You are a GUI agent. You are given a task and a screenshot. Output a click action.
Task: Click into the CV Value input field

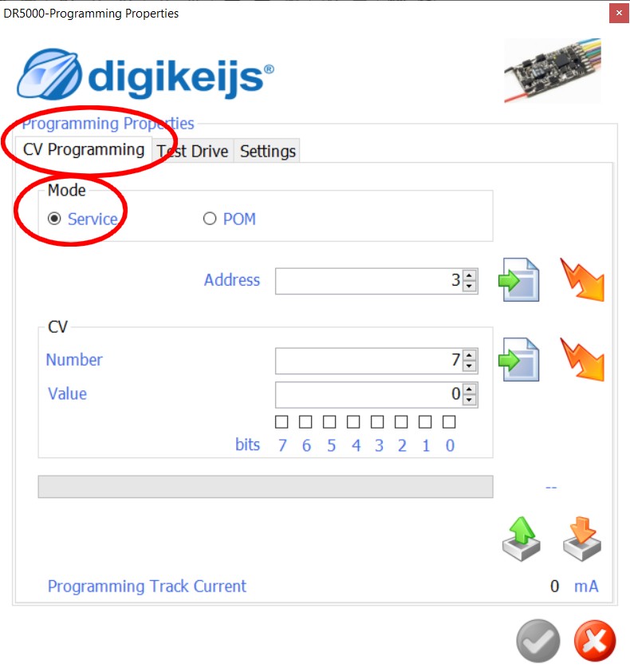[368, 395]
